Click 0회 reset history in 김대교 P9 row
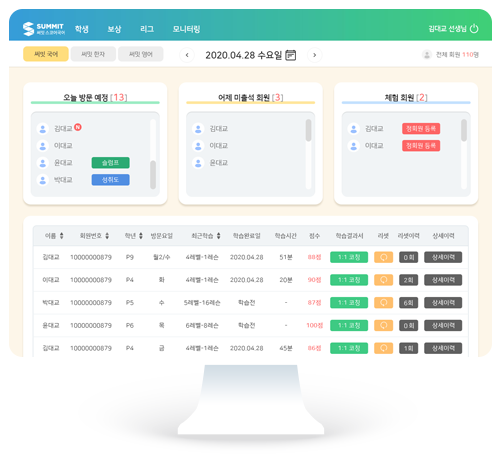Screen dimensions: 501x454 coord(409,257)
